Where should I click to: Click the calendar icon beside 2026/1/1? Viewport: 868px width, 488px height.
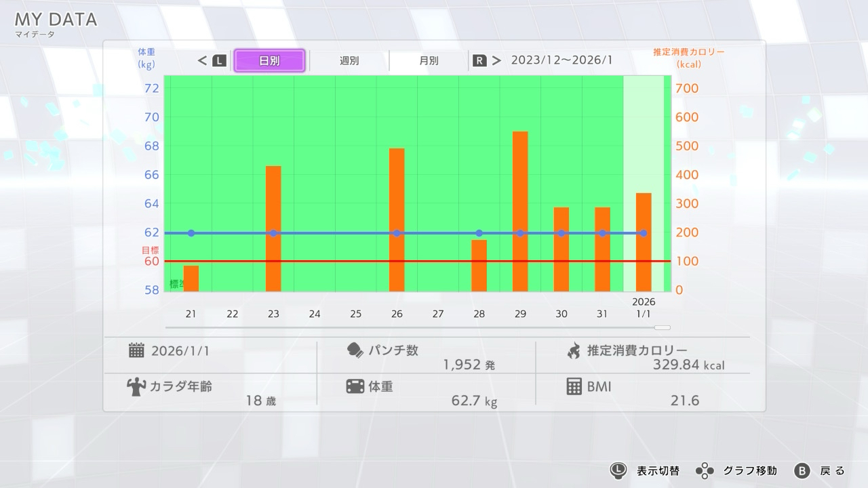click(x=136, y=350)
